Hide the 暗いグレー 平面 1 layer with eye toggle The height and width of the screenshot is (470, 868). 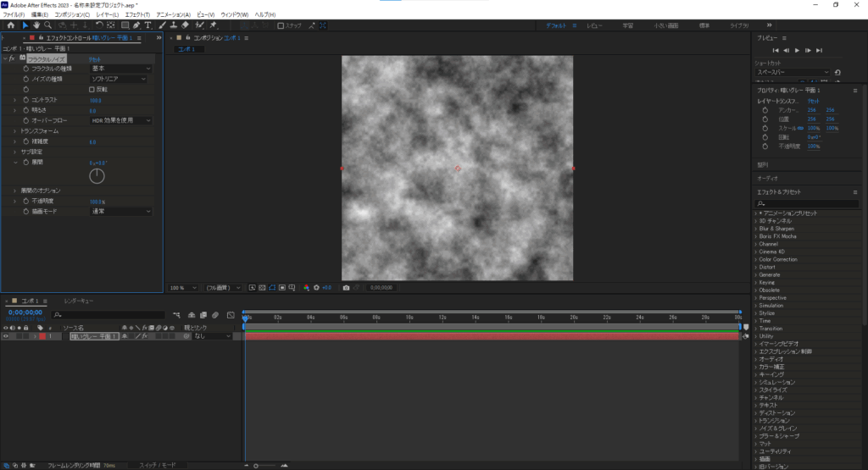[6, 336]
